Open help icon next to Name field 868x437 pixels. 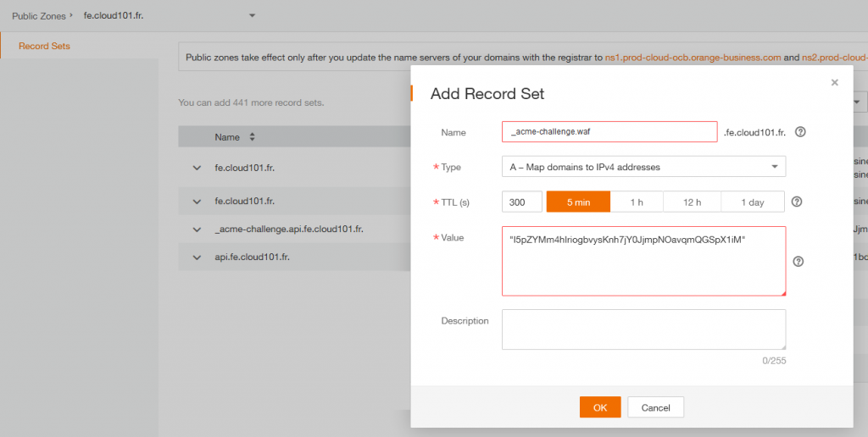click(800, 132)
